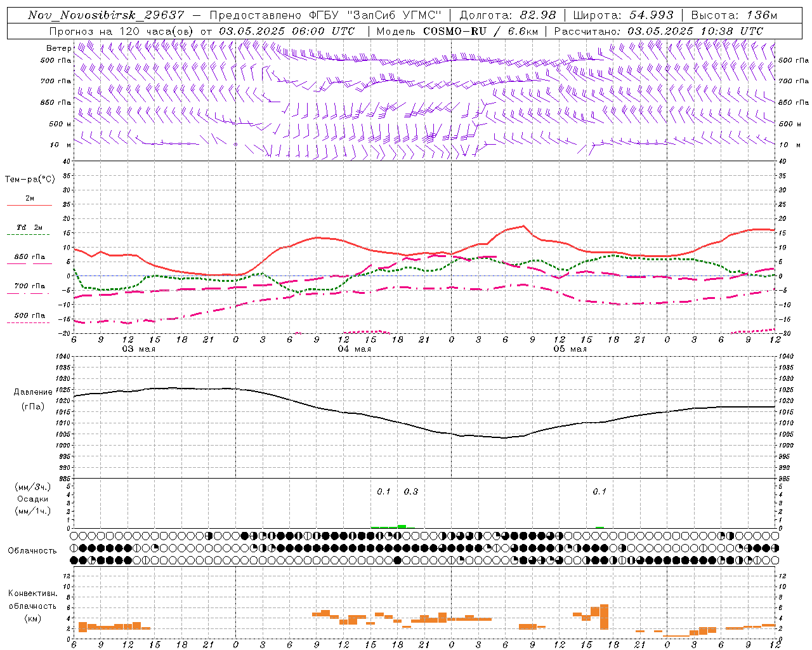Select the Облачность cloud cover label
The image size is (812, 650).
click(32, 550)
